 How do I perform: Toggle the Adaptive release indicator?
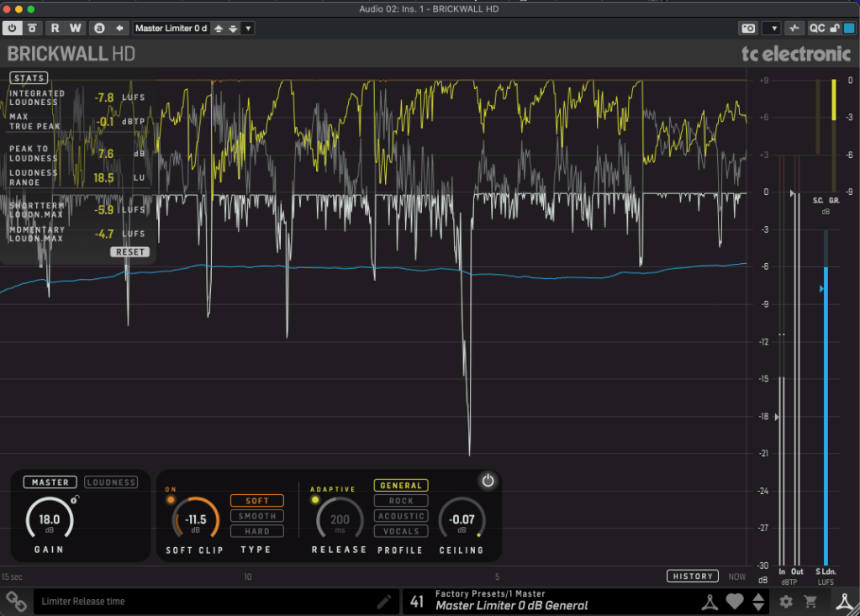[x=315, y=500]
